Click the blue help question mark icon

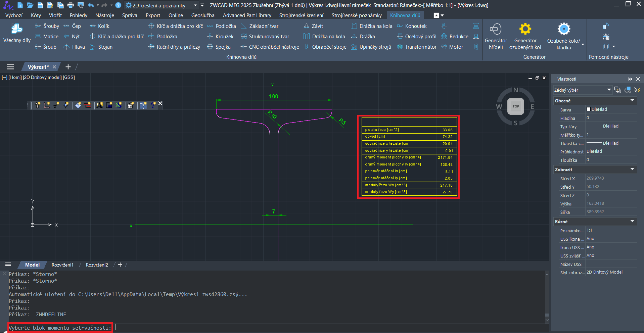pyautogui.click(x=118, y=5)
